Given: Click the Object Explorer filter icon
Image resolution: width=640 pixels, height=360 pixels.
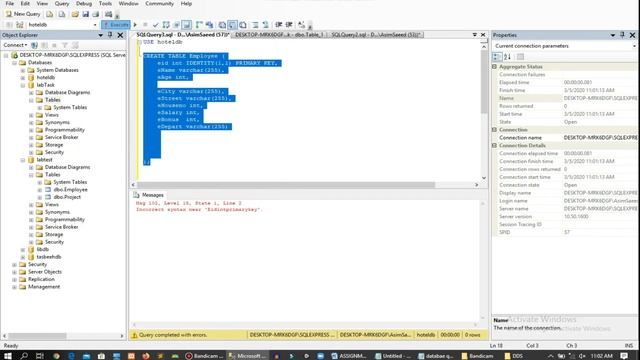Looking at the screenshot, I should (64, 45).
